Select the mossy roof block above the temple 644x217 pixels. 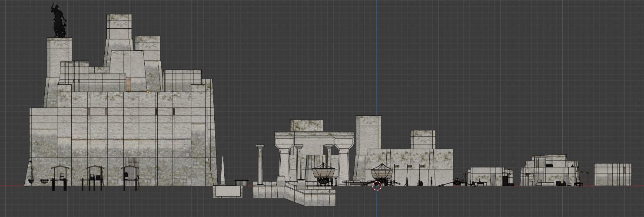pos(306,126)
